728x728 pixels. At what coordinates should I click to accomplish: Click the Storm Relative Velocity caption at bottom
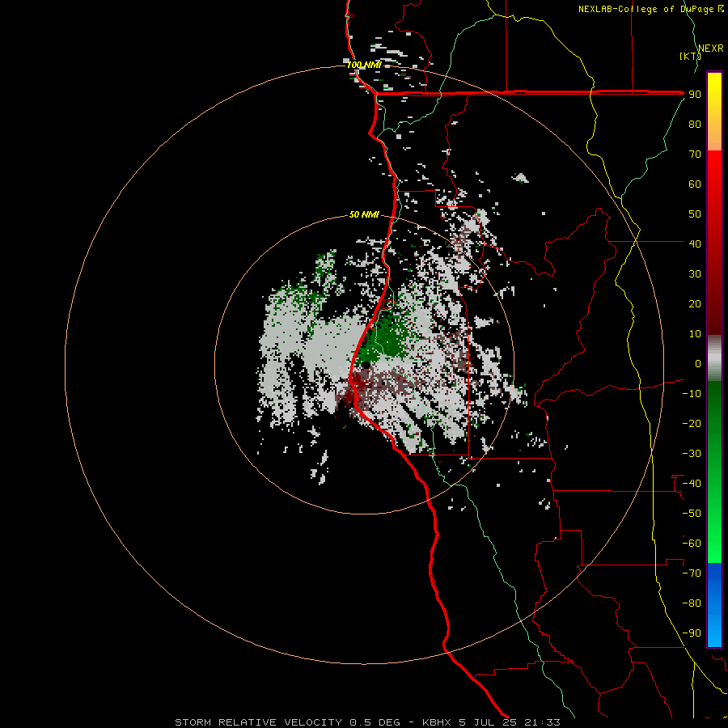tap(368, 722)
